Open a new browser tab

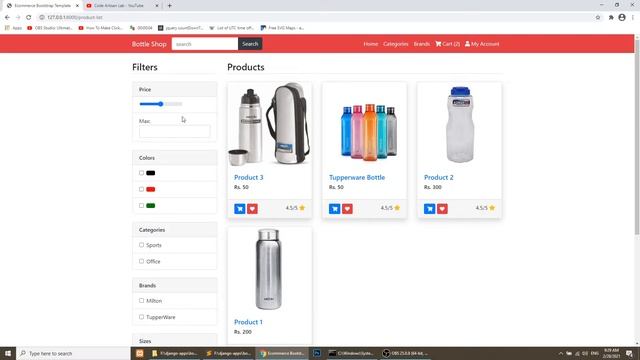(169, 6)
